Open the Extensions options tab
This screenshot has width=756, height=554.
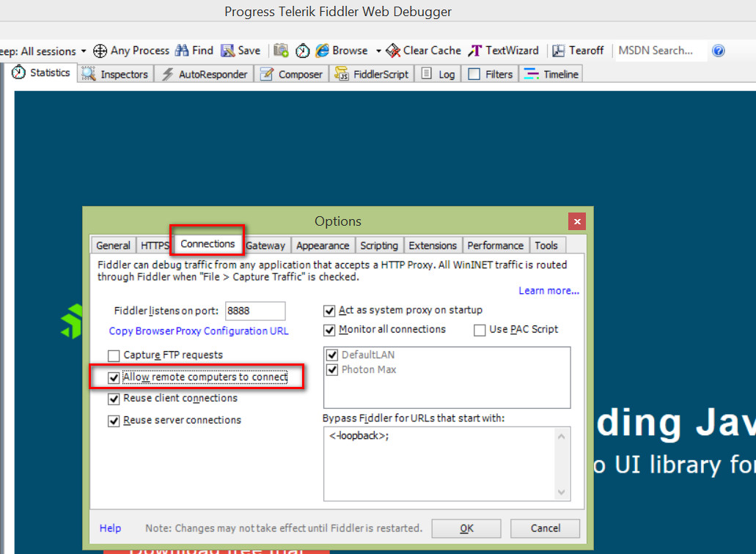[x=433, y=245]
